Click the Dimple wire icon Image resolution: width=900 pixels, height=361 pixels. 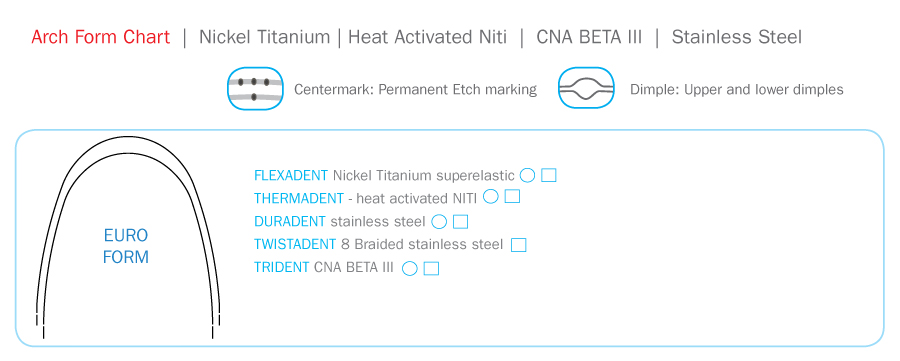tap(586, 88)
